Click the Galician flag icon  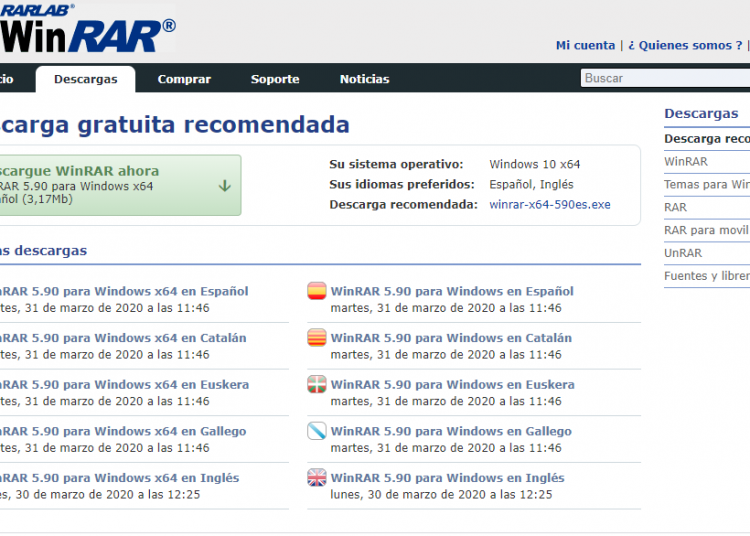(x=317, y=431)
